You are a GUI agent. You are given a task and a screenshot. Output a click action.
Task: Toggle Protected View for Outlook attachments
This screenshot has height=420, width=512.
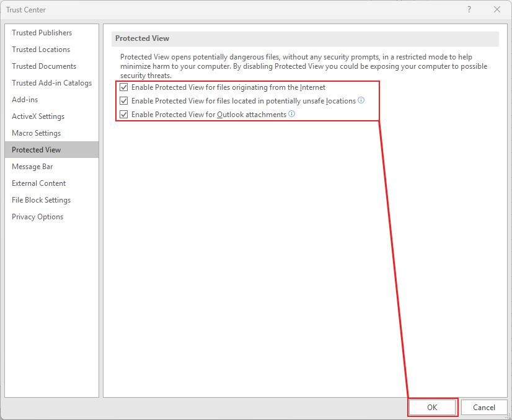click(x=124, y=115)
